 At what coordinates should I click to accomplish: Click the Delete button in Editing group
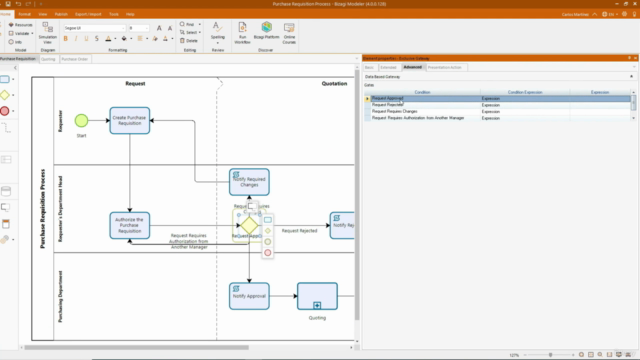coord(189,41)
